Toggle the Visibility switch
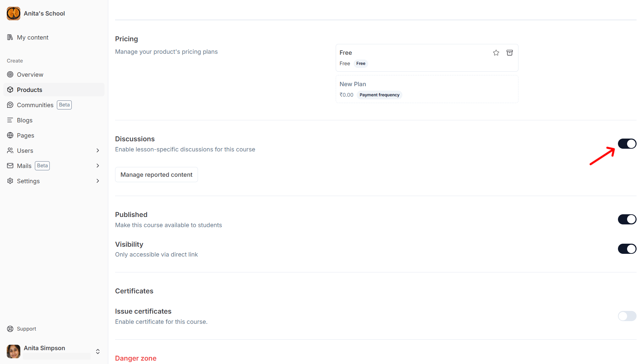The height and width of the screenshot is (364, 643). coord(627,249)
